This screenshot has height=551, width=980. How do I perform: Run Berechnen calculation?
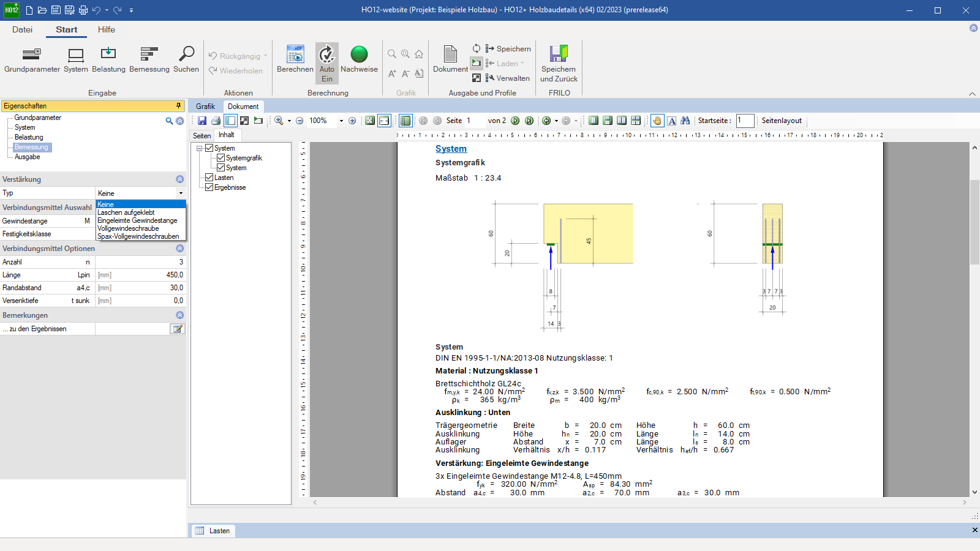[x=295, y=60]
